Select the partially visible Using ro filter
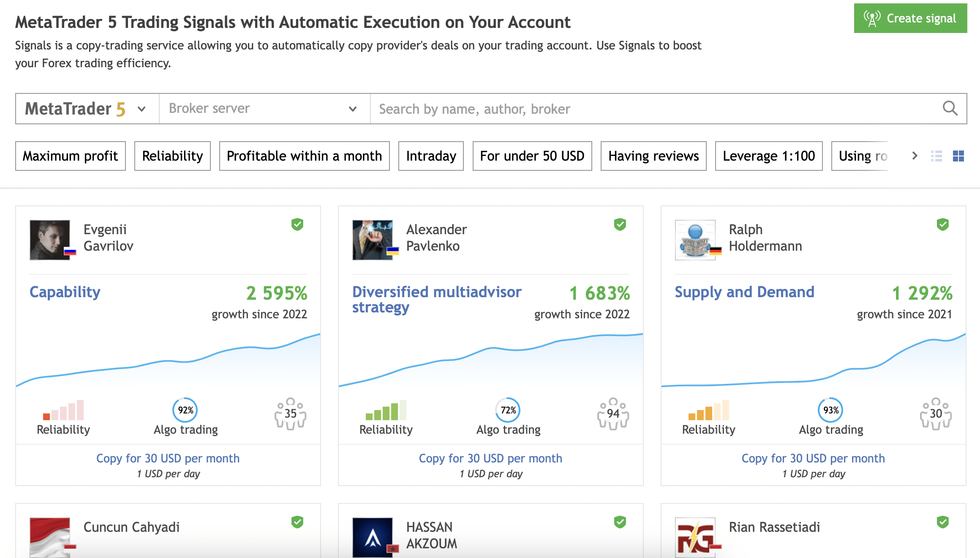 point(860,156)
